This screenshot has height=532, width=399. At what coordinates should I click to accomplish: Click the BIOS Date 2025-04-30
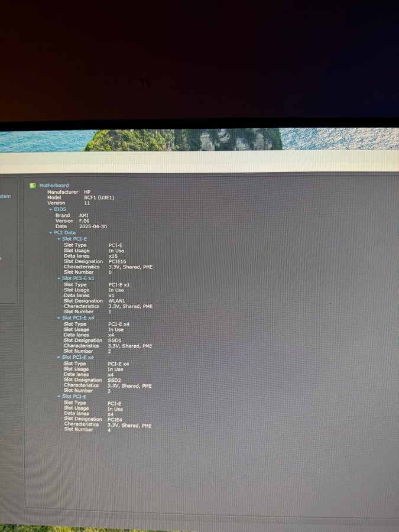tap(93, 226)
